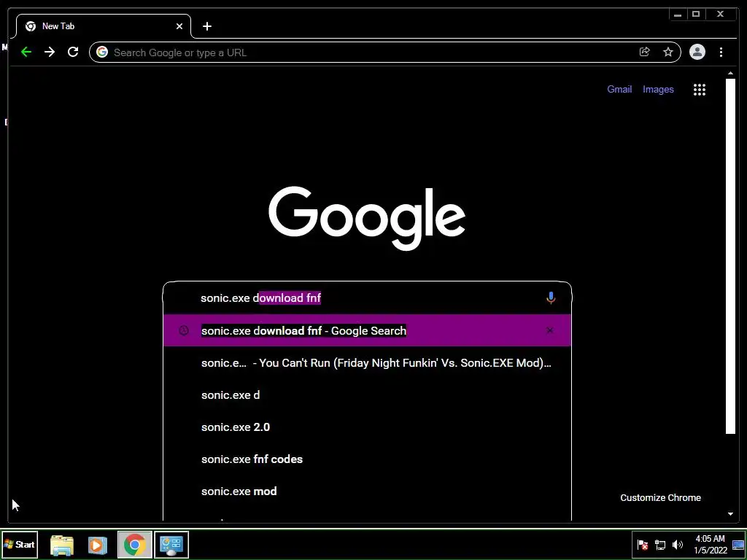
Task: Select the 'sonic.exe fnf codes' suggestion
Action: coord(367,459)
